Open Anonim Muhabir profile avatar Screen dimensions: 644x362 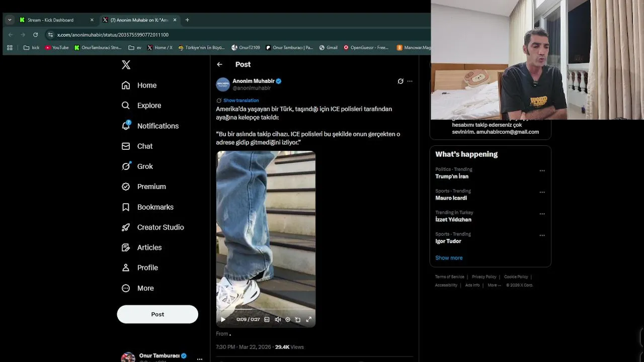(x=223, y=84)
